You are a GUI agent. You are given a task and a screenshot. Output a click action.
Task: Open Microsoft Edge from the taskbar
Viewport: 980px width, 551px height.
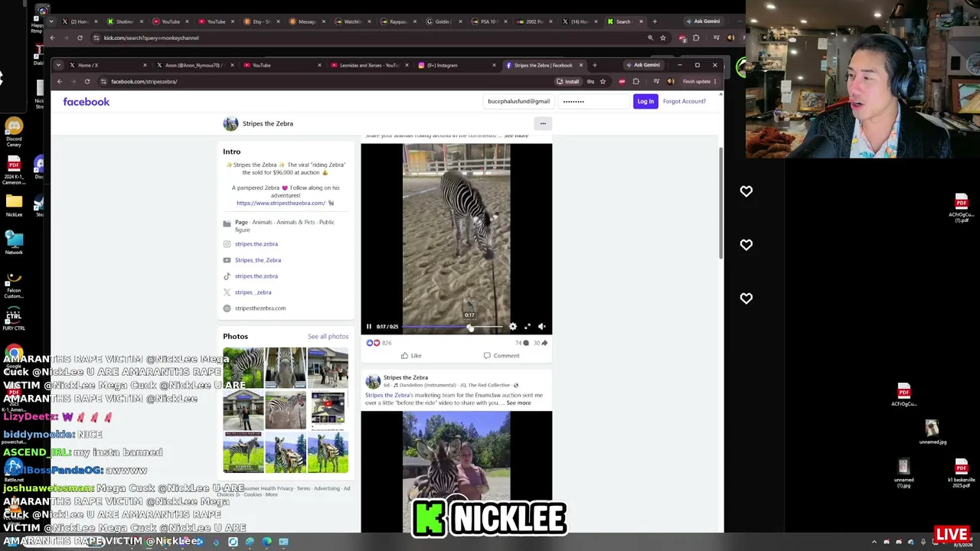(266, 542)
